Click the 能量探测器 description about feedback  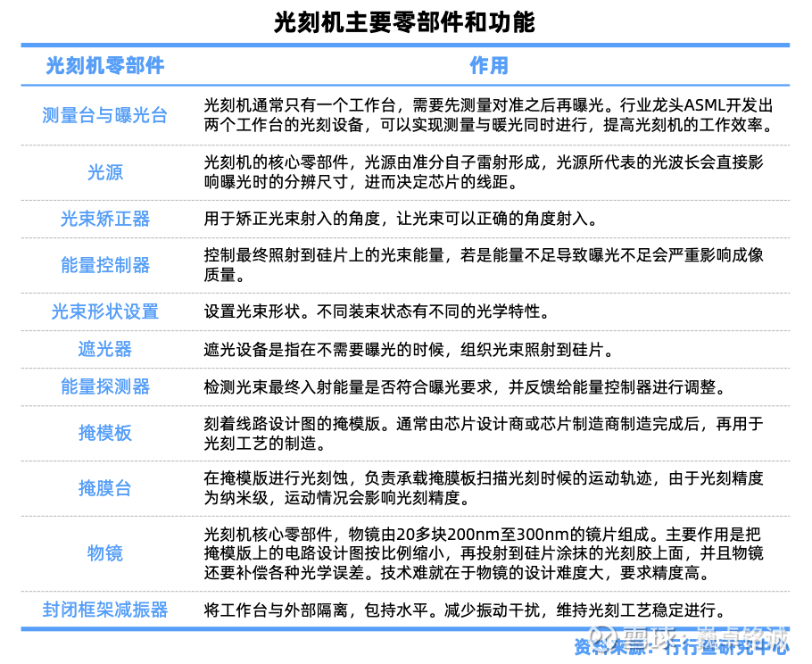(466, 387)
